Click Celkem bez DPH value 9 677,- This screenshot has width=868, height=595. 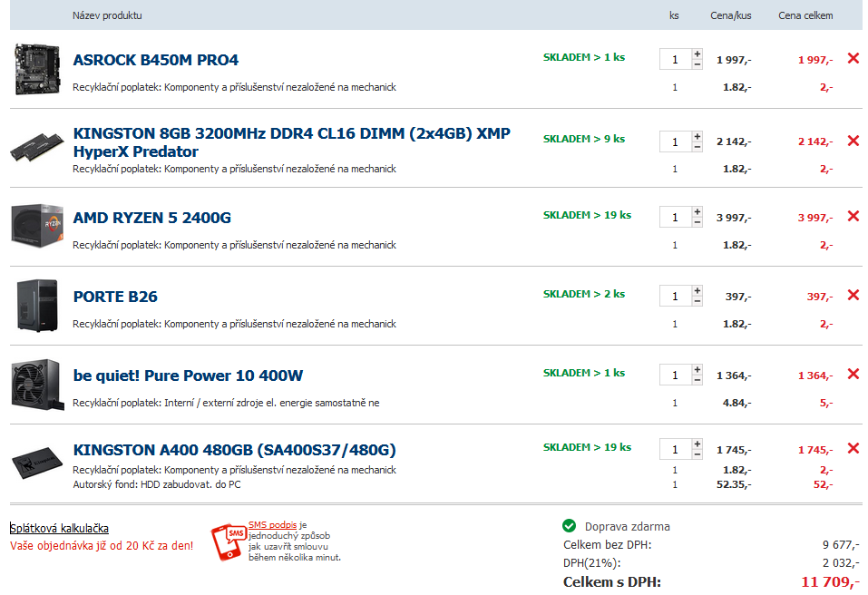tap(841, 544)
